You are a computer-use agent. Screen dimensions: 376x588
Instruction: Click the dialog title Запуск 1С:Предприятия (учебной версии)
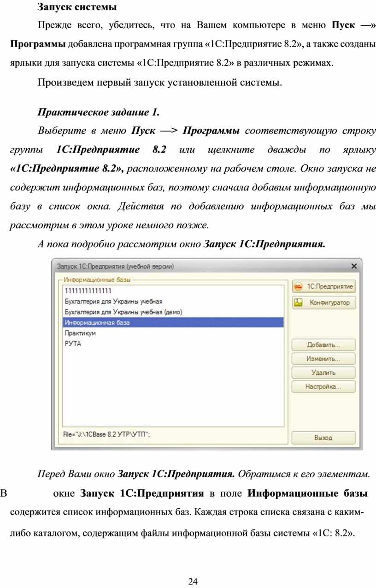(x=115, y=266)
